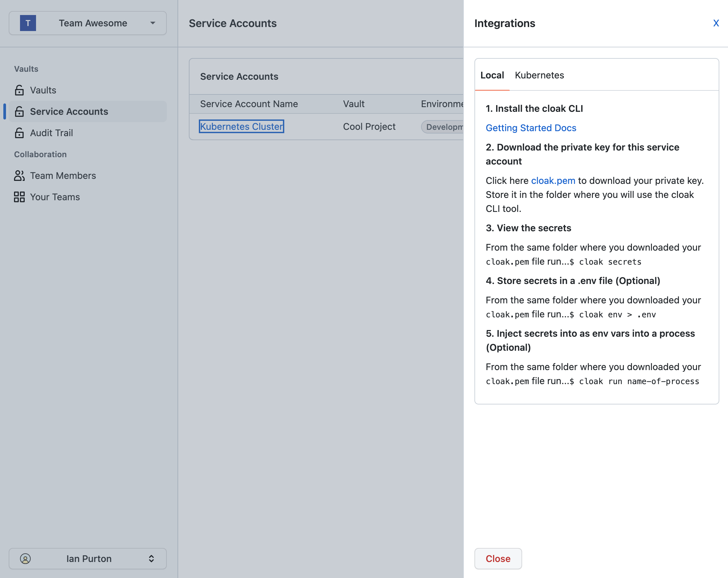728x578 pixels.
Task: Click the Development environment badge
Action: point(443,127)
